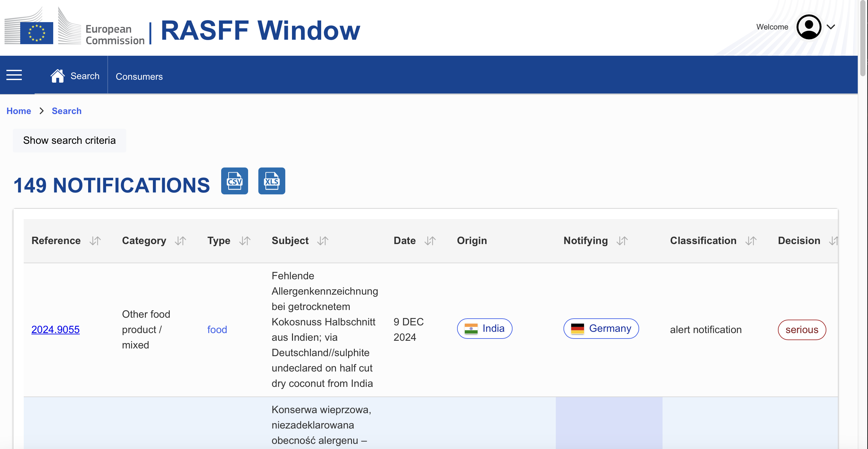Viewport: 868px width, 449px height.
Task: Sort table by Category column
Action: pyautogui.click(x=180, y=241)
